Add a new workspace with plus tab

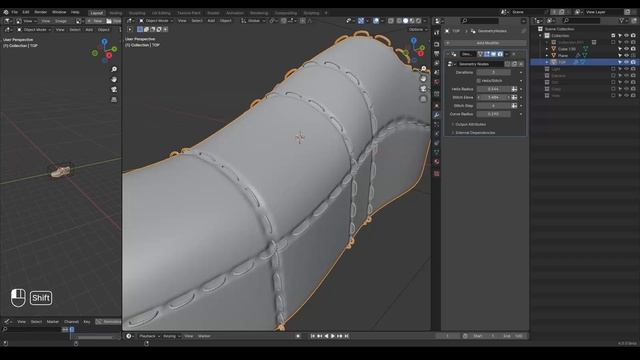pos(326,13)
